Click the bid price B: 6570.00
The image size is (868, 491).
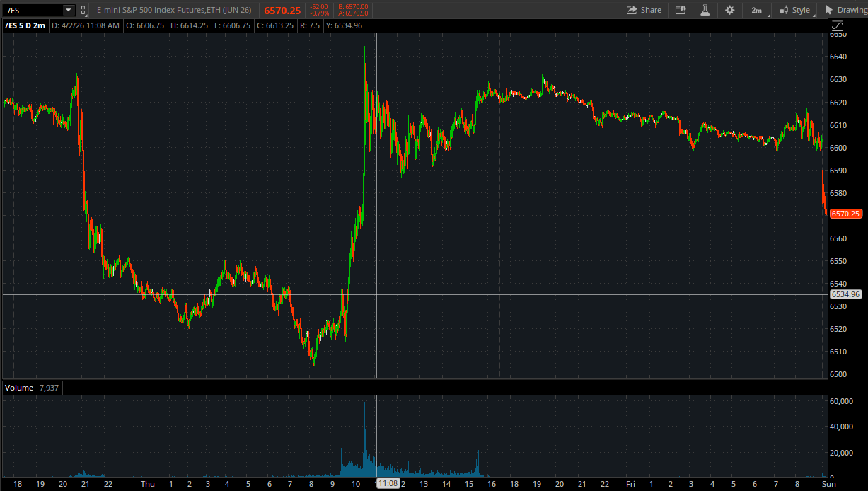point(353,7)
